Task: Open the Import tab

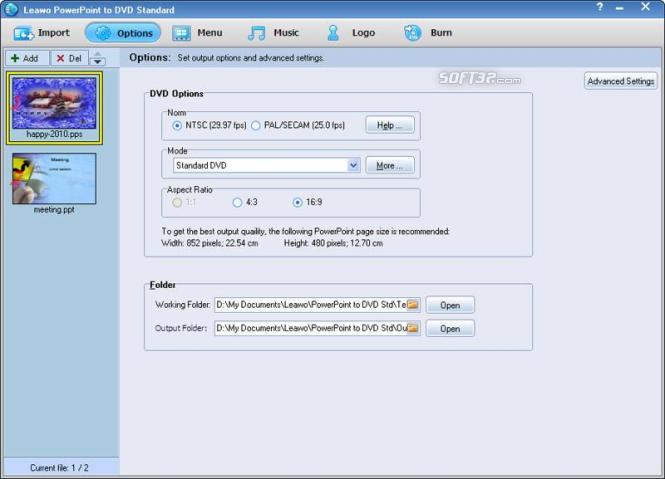Action: [x=41, y=33]
